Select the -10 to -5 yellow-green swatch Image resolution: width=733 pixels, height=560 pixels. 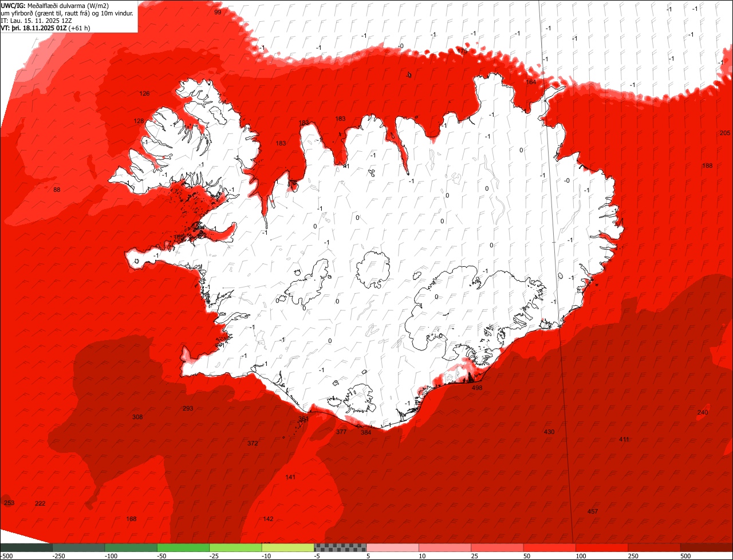click(287, 547)
